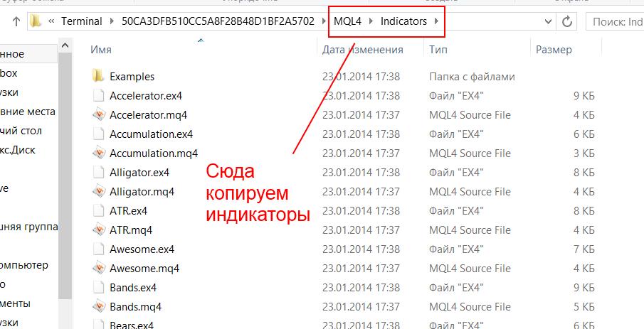Click folder icon in address bar
The image size is (644, 329).
coord(36,21)
